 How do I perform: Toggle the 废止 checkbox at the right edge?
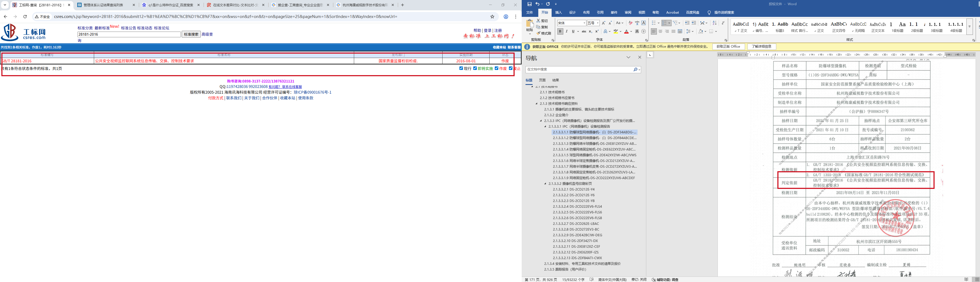click(511, 69)
